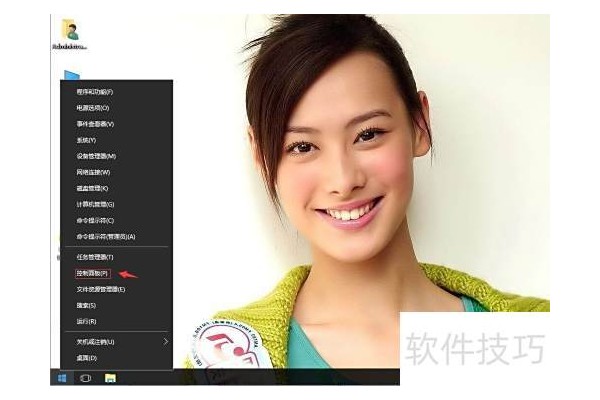The width and height of the screenshot is (600, 400).
Task: Open 程序和功能(F) Programs and Features
Action: (x=116, y=92)
